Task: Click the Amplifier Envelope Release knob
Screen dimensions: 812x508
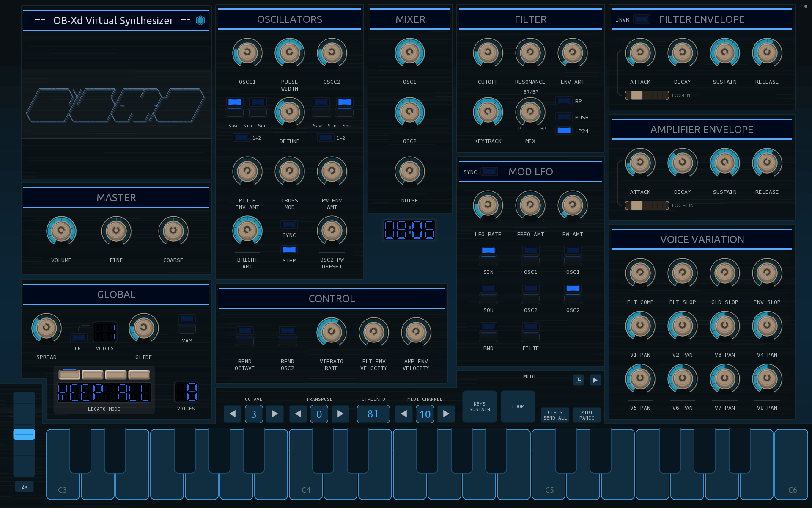Action: [x=767, y=163]
